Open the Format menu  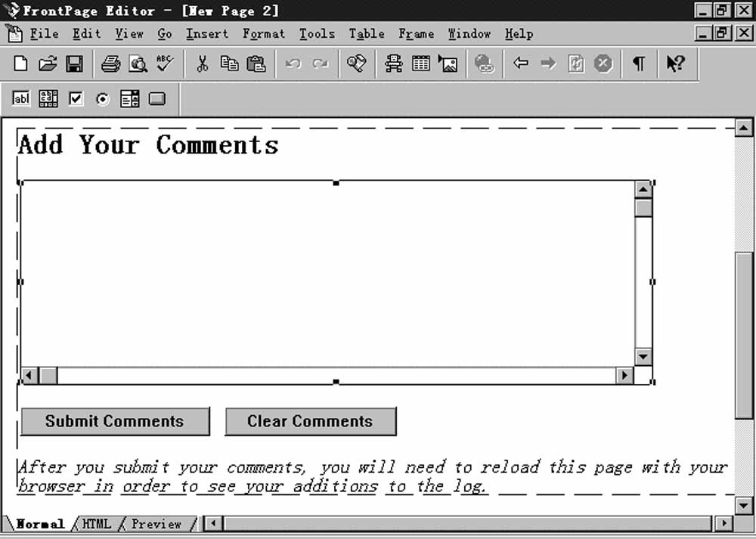[264, 34]
